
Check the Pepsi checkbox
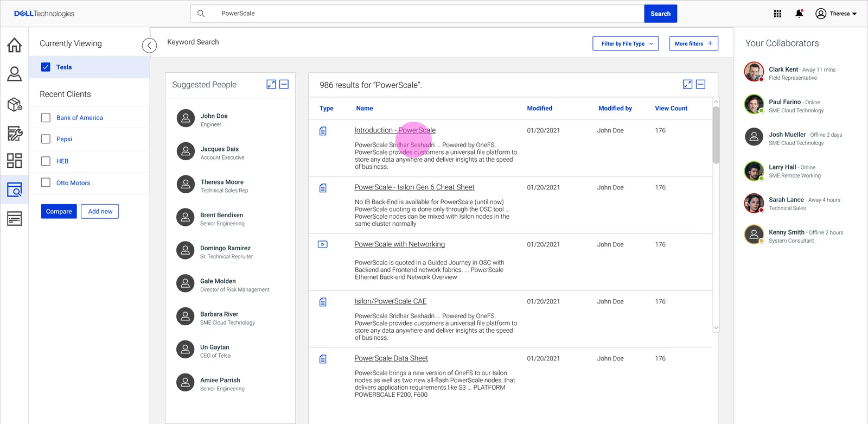(46, 139)
